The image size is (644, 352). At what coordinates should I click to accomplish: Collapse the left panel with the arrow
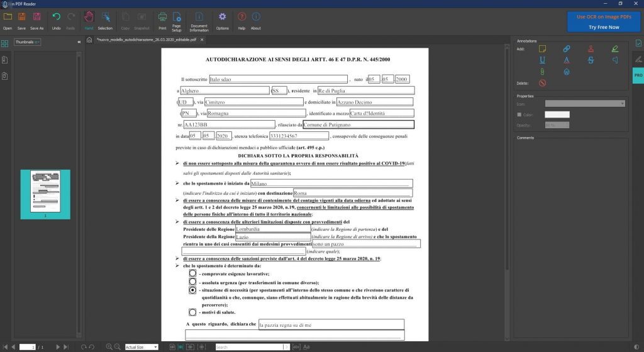tap(79, 42)
